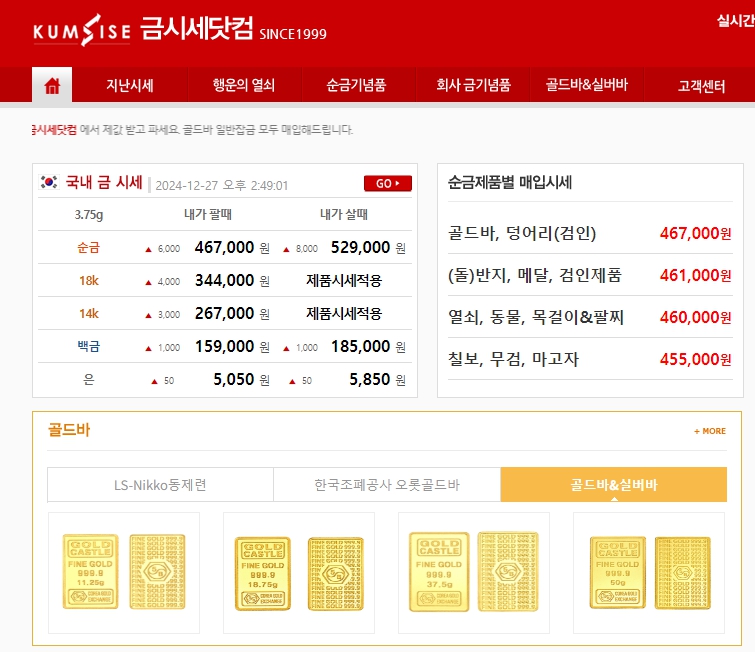Click the scrolling notice text below navigation
The height and width of the screenshot is (652, 755).
(x=192, y=130)
